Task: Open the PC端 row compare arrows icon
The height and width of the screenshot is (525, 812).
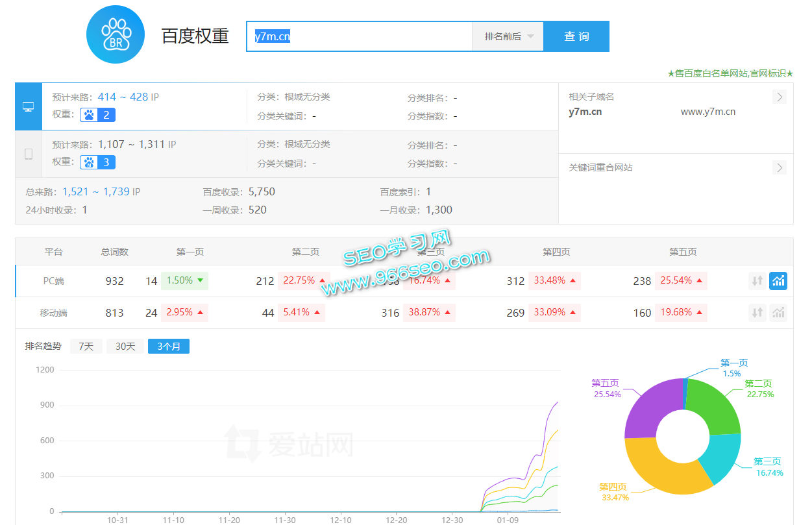Action: [x=757, y=281]
